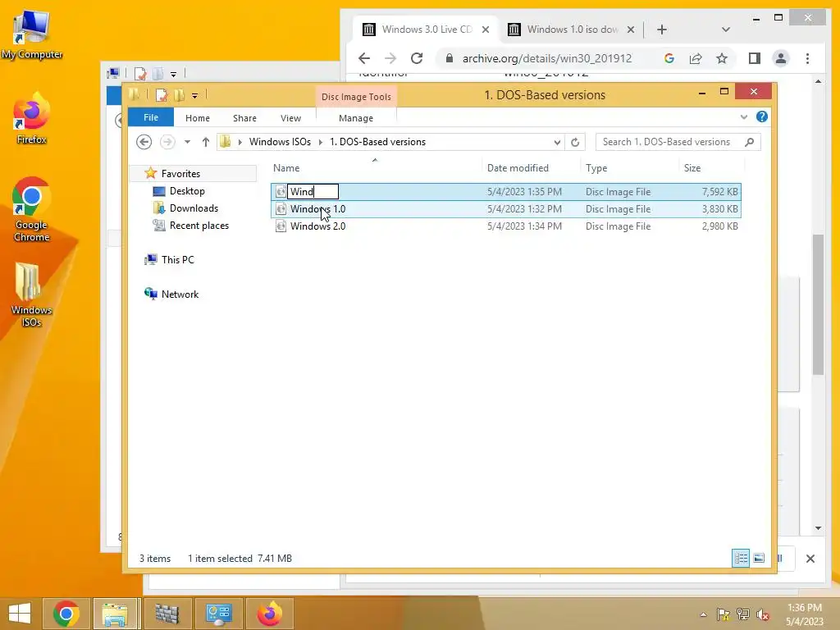Click the Action Center flag in tray
This screenshot has width=840, height=630.
click(x=724, y=614)
